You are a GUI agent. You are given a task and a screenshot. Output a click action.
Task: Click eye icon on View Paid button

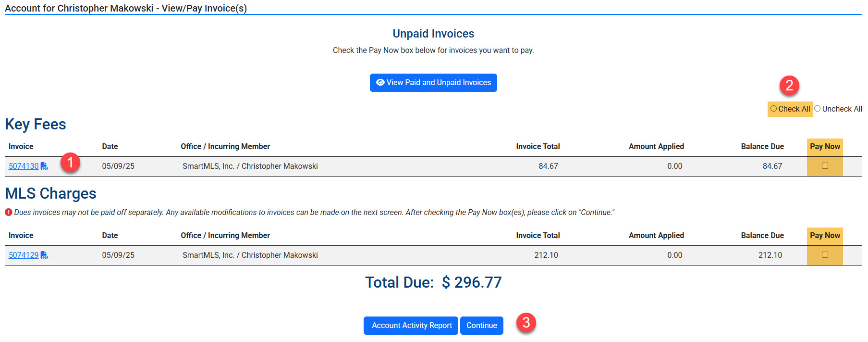(x=380, y=83)
